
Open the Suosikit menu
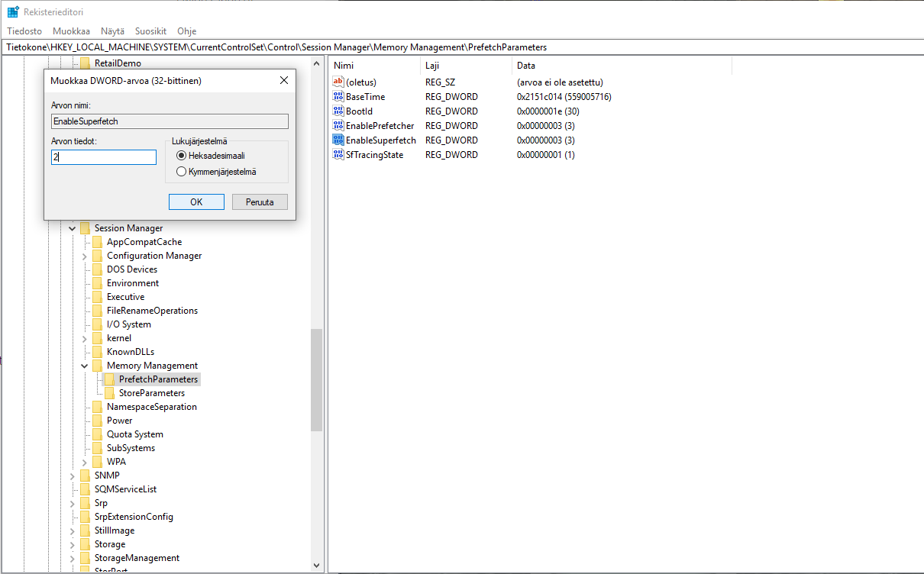point(150,31)
